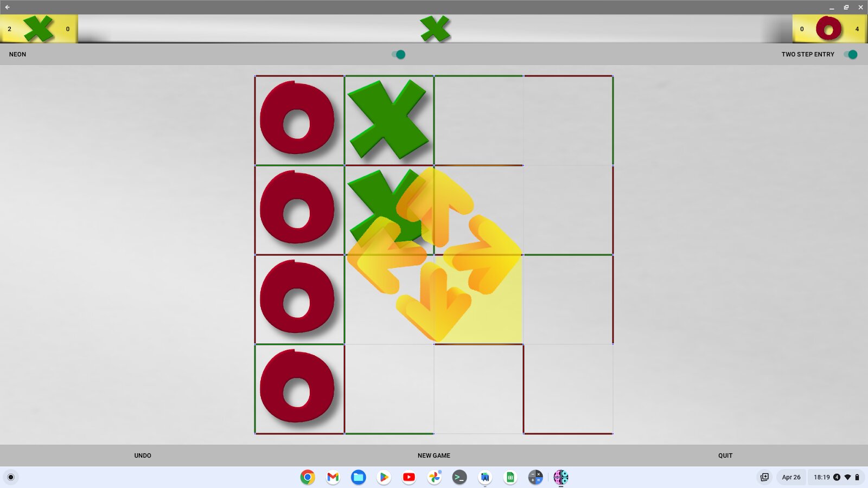Viewport: 868px width, 488px height.
Task: Open Google Sheets from the shelf
Action: coord(510,477)
